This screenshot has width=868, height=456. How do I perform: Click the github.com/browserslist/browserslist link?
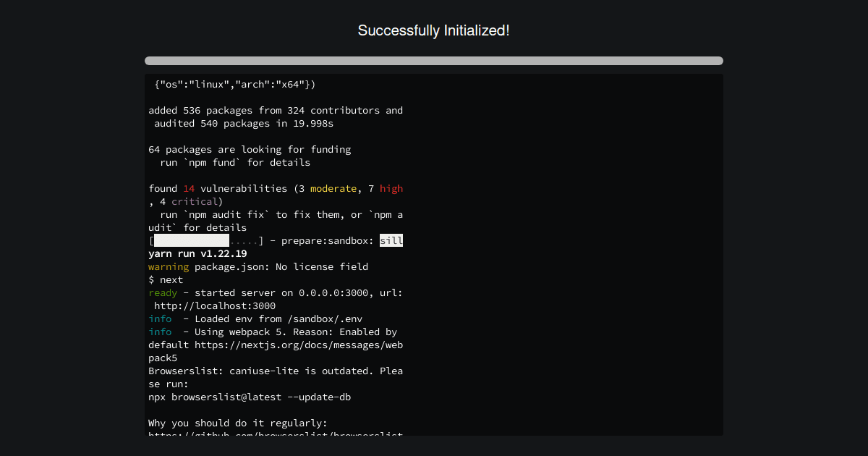(275, 435)
